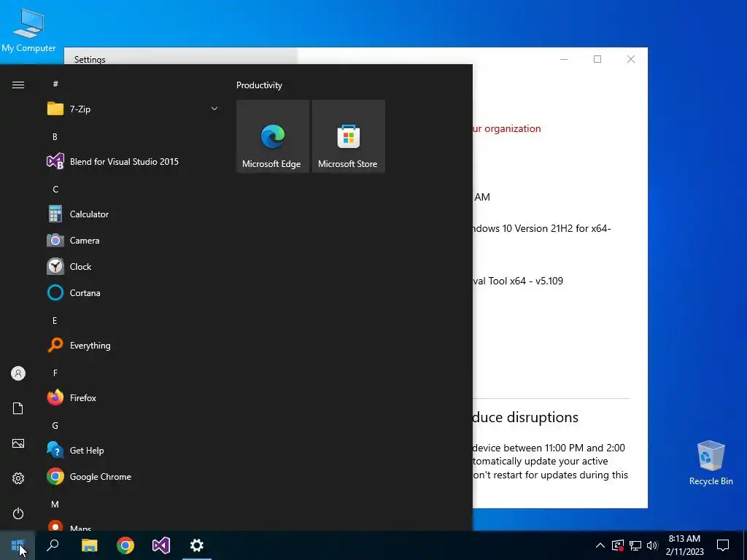Screen dimensions: 747x560
Task: Open the 7-Zip folder in the app list
Action: click(133, 109)
